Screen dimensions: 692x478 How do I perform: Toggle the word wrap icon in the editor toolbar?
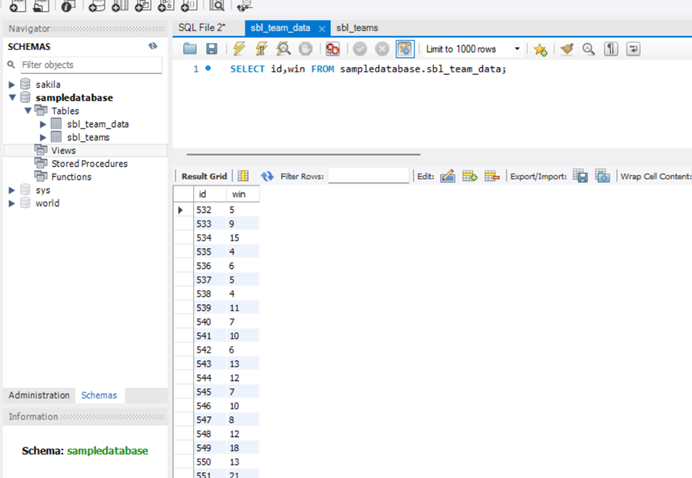(633, 49)
